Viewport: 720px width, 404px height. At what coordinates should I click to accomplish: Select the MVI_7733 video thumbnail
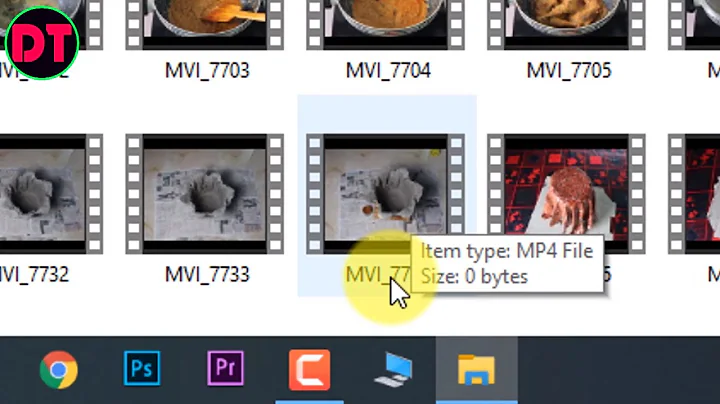pyautogui.click(x=205, y=194)
